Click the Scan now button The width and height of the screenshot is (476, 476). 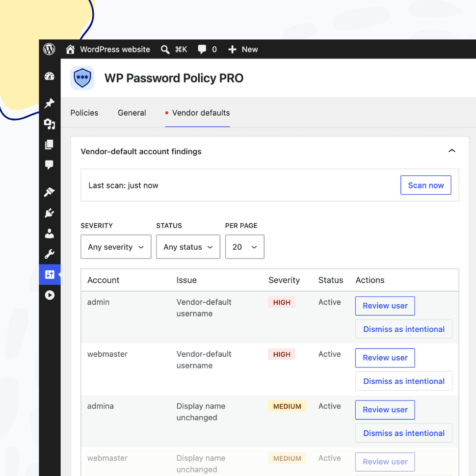pyautogui.click(x=425, y=185)
